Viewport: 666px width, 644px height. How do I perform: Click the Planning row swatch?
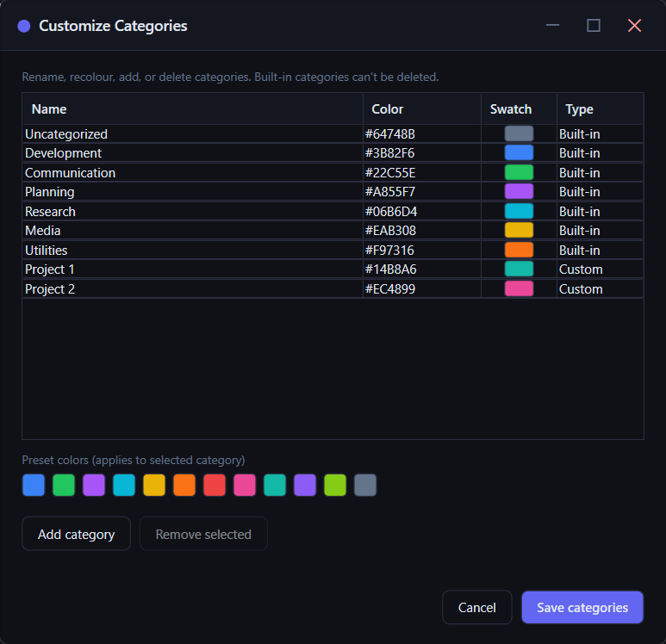[x=519, y=191]
